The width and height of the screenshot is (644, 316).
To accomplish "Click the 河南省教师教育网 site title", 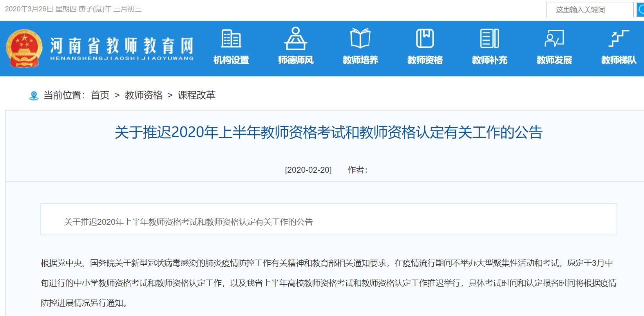I will tap(122, 46).
